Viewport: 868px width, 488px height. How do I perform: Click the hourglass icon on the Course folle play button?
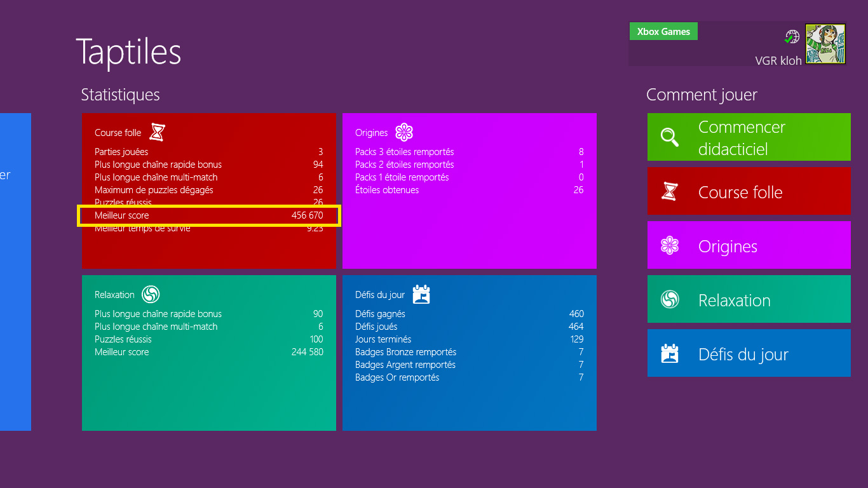(x=670, y=191)
